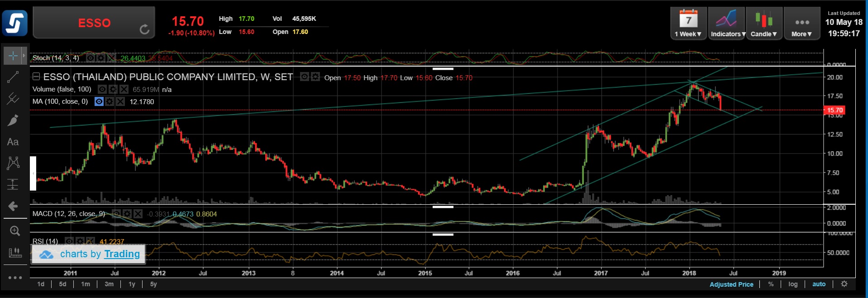Viewport: 868px width, 298px height.
Task: Select the trend line drawing tool
Action: (13, 77)
